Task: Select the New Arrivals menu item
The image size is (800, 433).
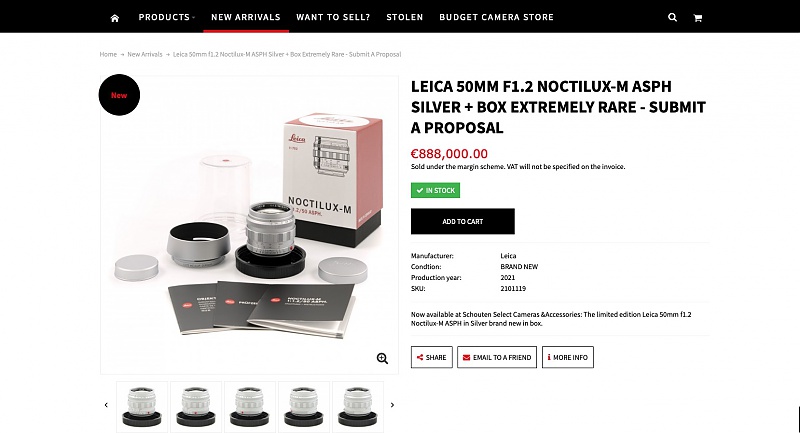Action: click(246, 17)
